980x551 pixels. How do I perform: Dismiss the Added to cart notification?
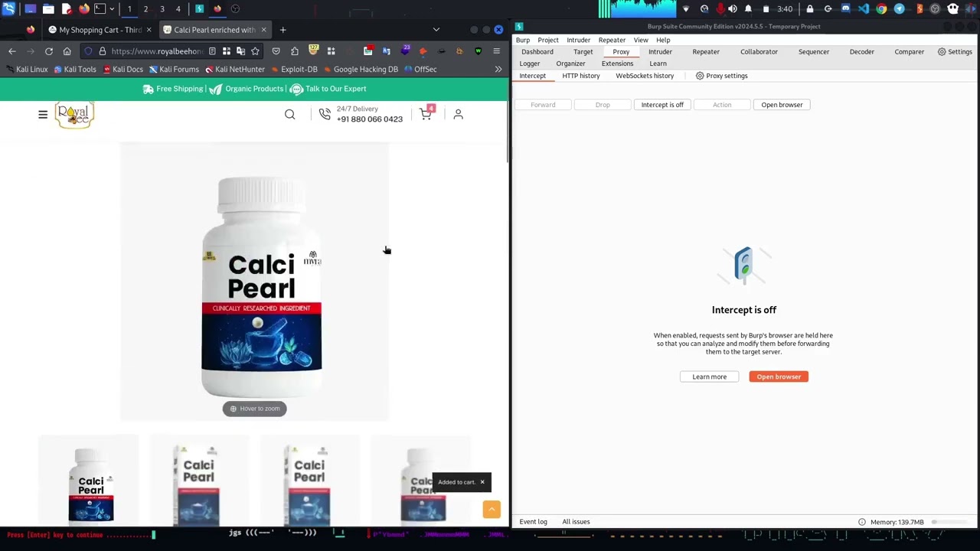tap(482, 482)
